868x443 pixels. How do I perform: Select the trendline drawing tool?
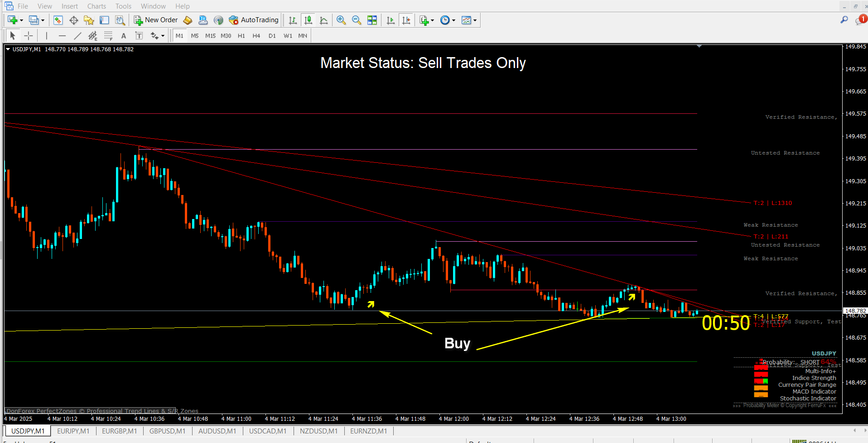[x=77, y=36]
